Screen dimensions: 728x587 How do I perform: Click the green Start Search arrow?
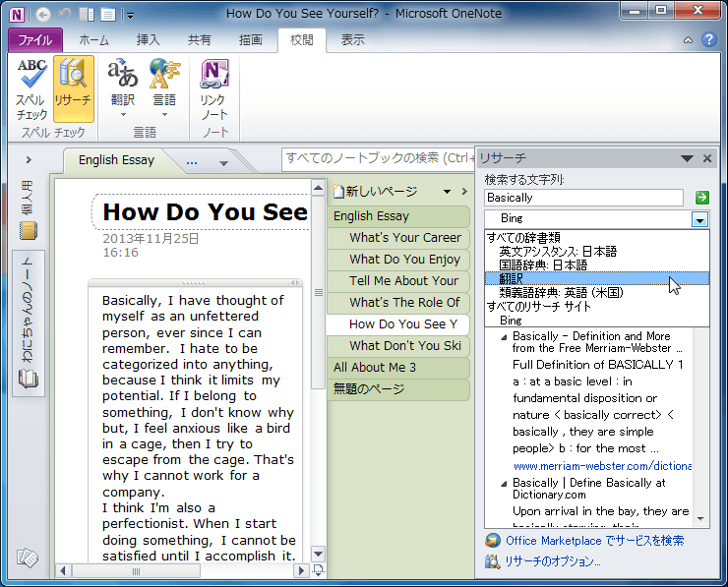(702, 198)
